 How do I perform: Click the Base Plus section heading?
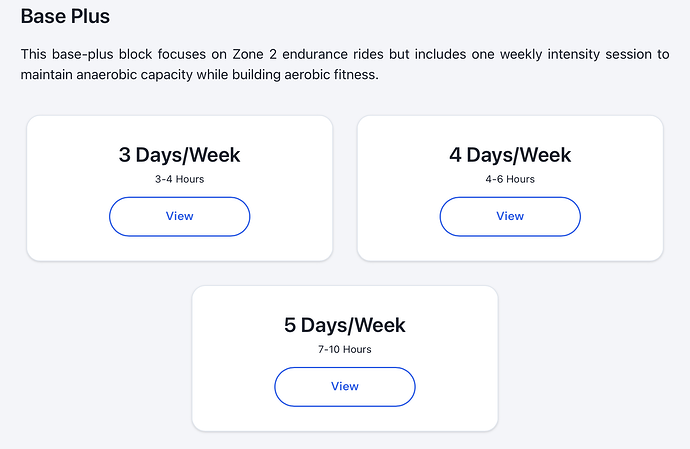65,17
